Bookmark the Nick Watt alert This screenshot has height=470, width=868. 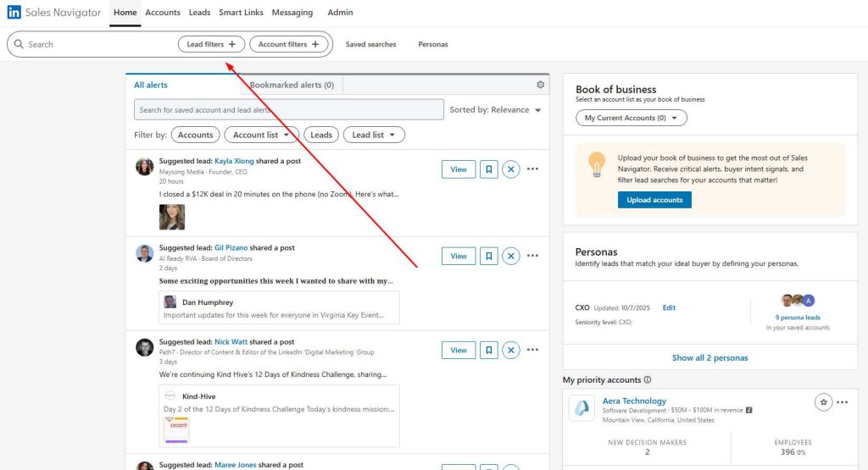coord(489,350)
